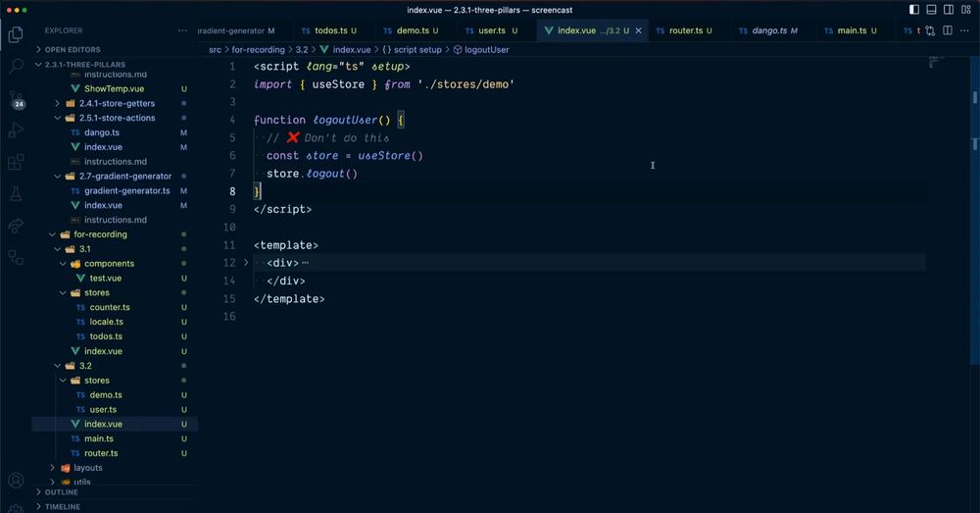Screen dimensions: 980x513
Task: Open the Accounts icon in the activity bar
Action: click(x=16, y=480)
